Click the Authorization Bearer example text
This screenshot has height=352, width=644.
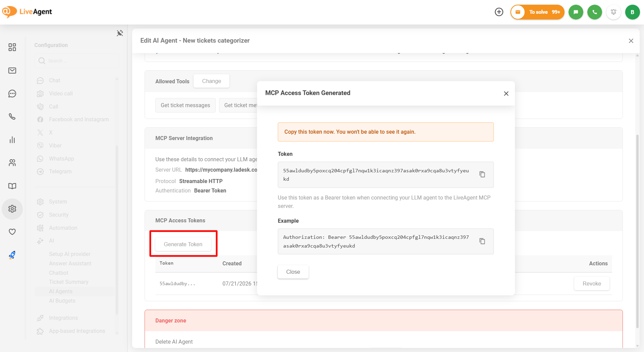[376, 241]
